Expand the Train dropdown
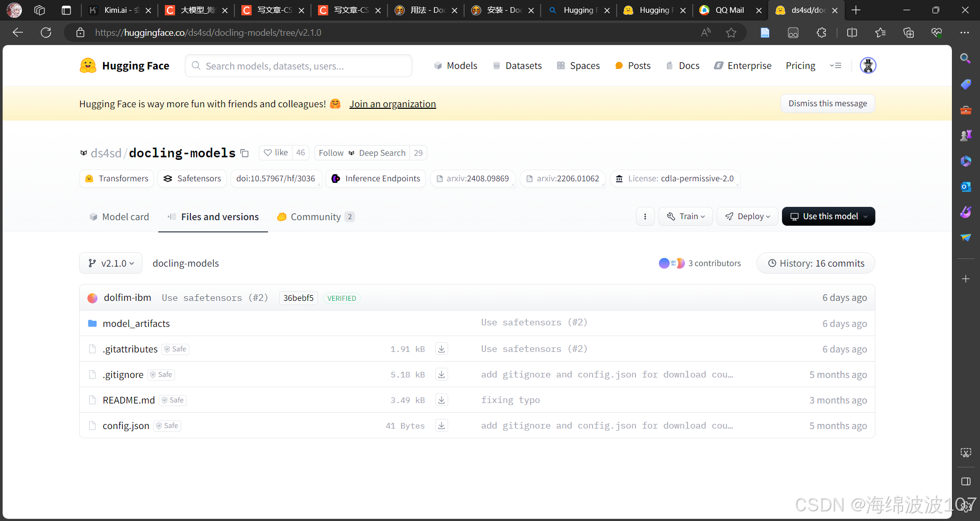The width and height of the screenshot is (980, 521). 685,217
